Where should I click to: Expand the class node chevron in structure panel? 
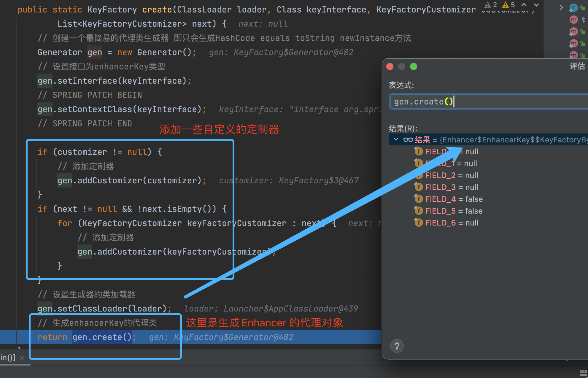coord(561,7)
